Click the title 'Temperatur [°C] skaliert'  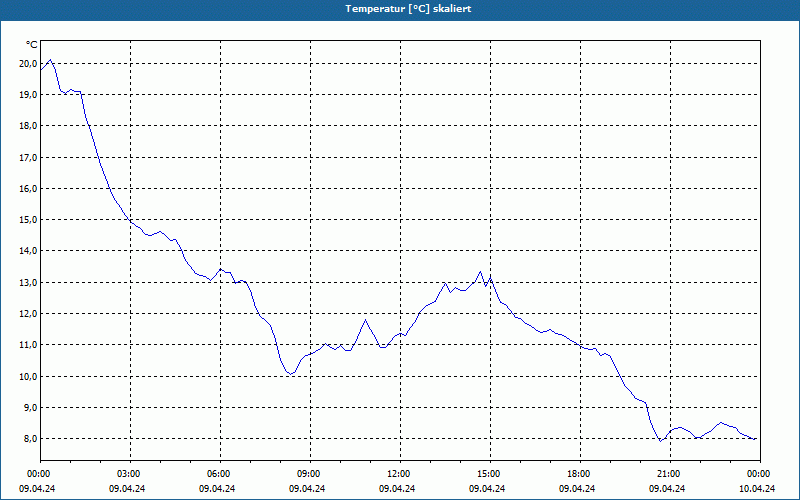point(408,9)
